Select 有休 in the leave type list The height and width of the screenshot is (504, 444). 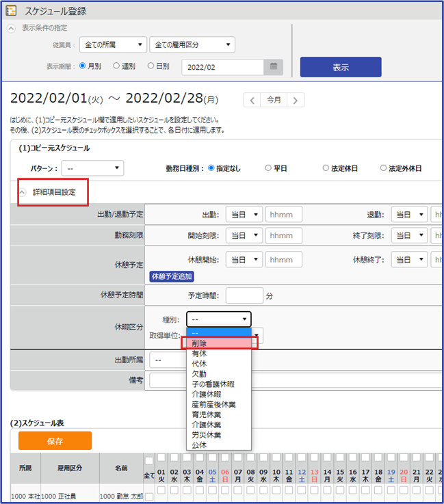point(219,354)
